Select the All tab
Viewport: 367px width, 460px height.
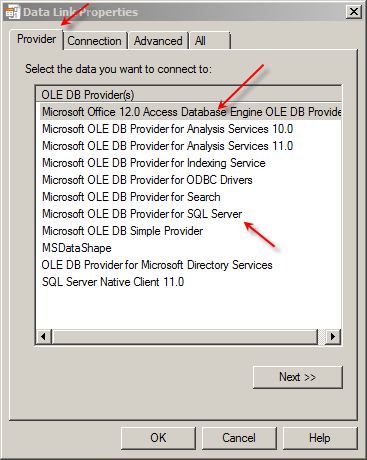[210, 41]
